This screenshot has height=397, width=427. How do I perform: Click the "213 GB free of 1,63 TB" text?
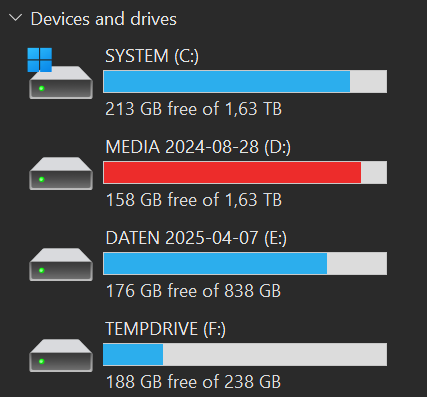coord(194,109)
